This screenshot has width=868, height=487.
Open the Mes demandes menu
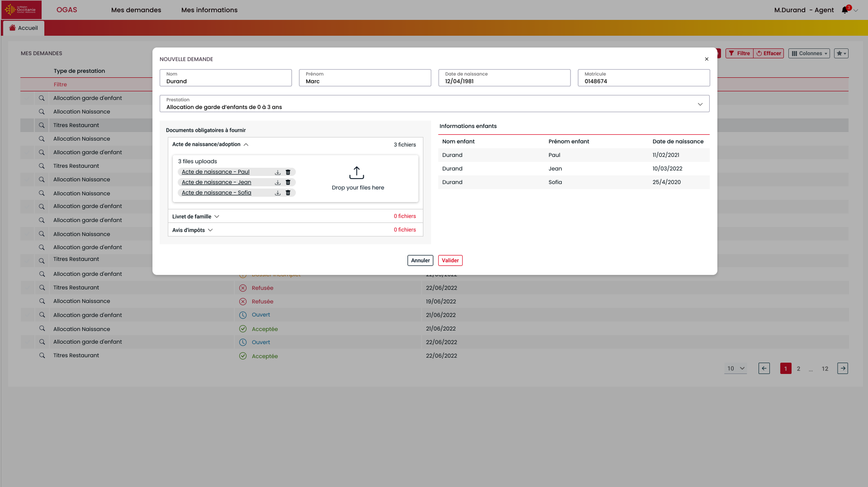(x=136, y=10)
